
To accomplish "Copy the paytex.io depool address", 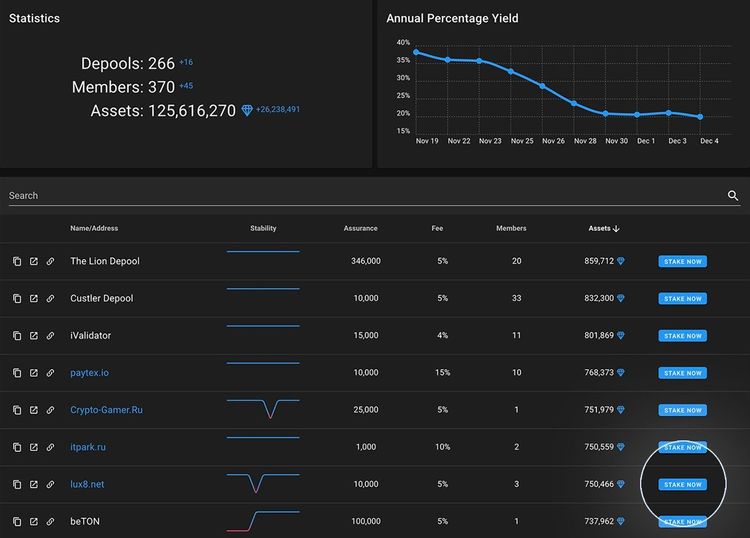I will point(17,373).
